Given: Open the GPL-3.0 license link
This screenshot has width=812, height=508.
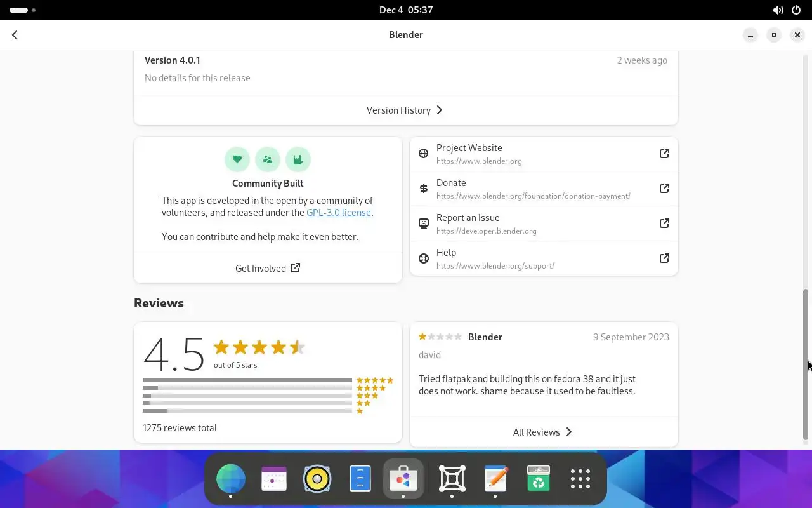Looking at the screenshot, I should point(339,213).
